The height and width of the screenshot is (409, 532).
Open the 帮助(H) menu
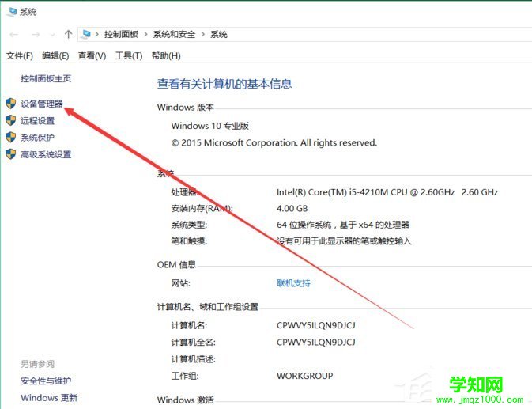point(166,55)
